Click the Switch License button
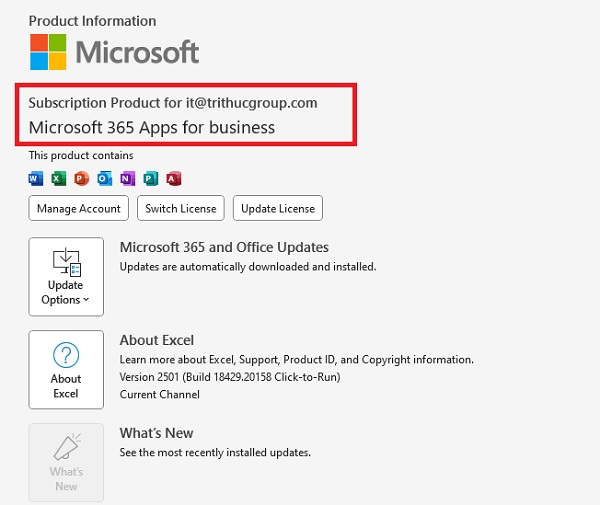The width and height of the screenshot is (600, 505). point(181,208)
